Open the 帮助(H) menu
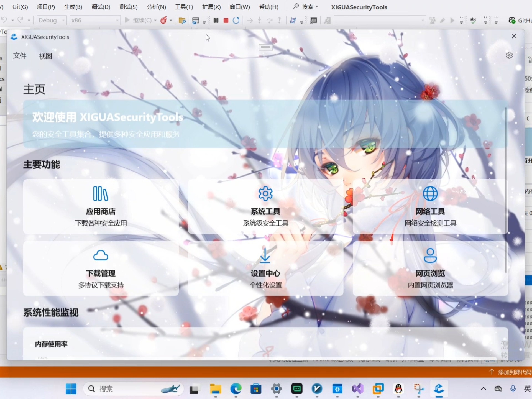Image resolution: width=532 pixels, height=399 pixels. coord(269,7)
